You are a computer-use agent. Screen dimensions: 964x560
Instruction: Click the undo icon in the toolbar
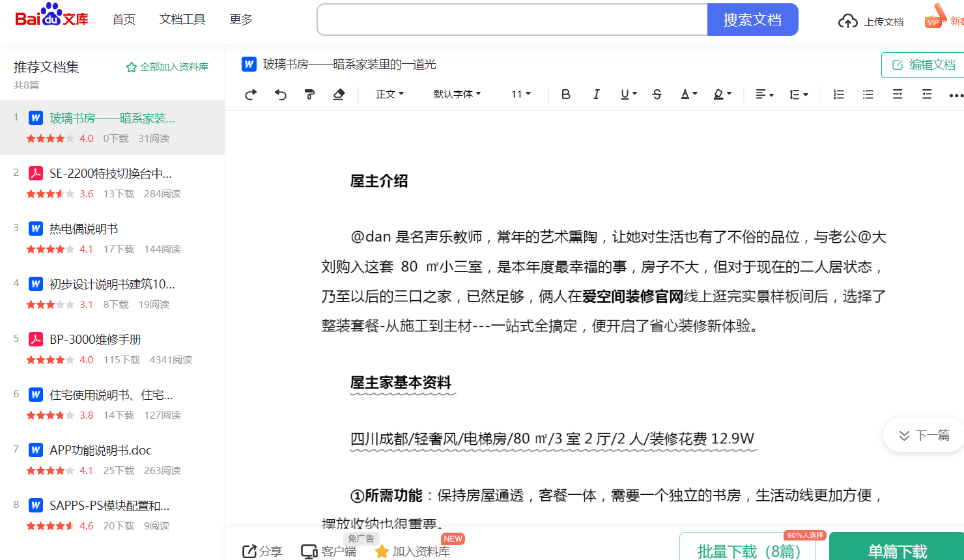280,94
